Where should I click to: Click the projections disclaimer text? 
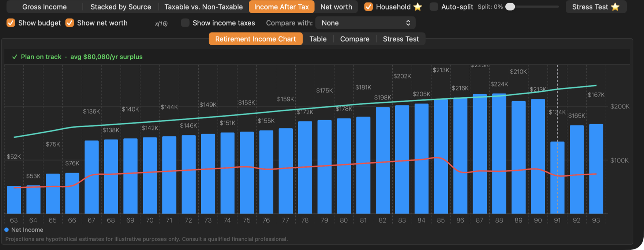(146, 239)
